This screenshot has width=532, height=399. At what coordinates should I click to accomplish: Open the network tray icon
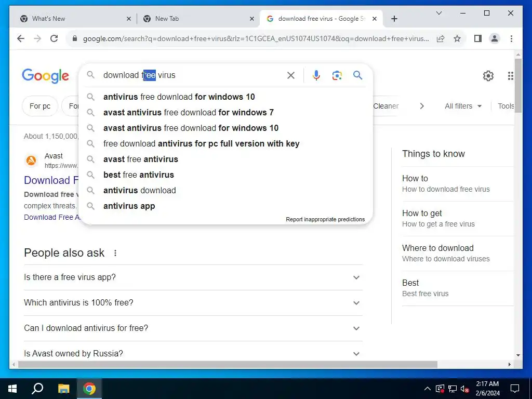(x=453, y=389)
